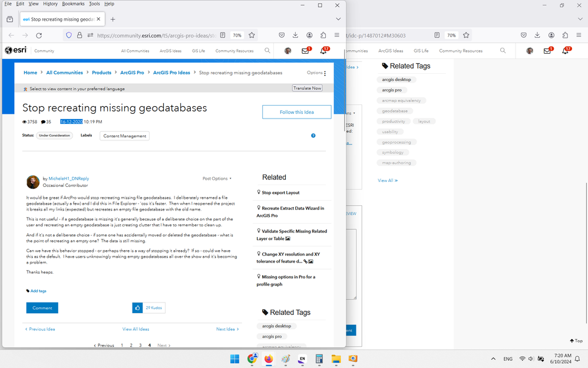This screenshot has width=588, height=368.
Task: Click the blue help question mark icon
Action: 313,136
